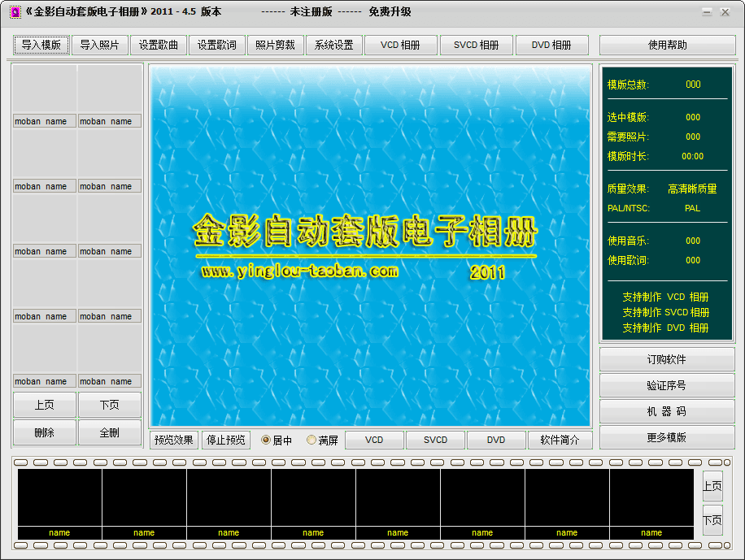Click the DVD button below the preview
The width and height of the screenshot is (745, 560).
point(496,440)
